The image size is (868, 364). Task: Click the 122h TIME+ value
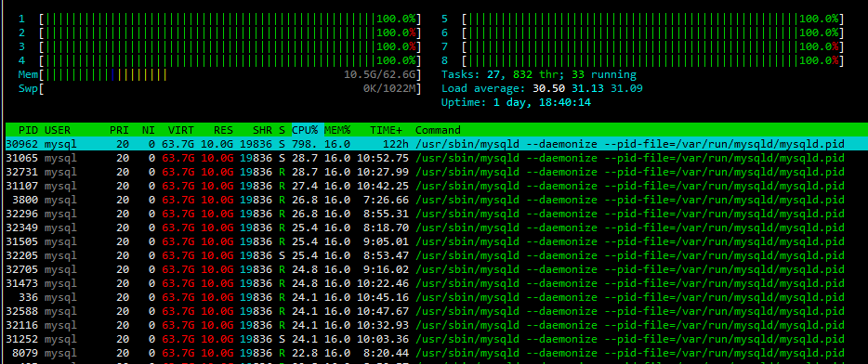tap(396, 144)
